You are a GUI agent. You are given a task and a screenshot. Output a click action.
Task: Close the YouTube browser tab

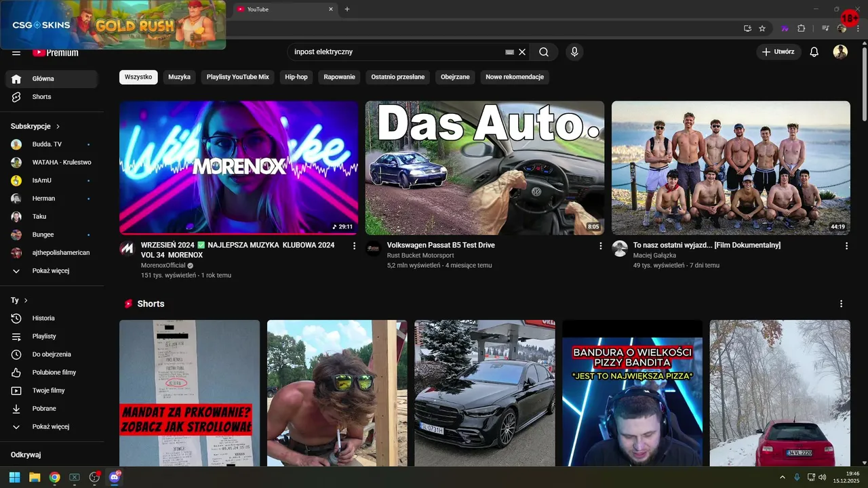pyautogui.click(x=331, y=9)
